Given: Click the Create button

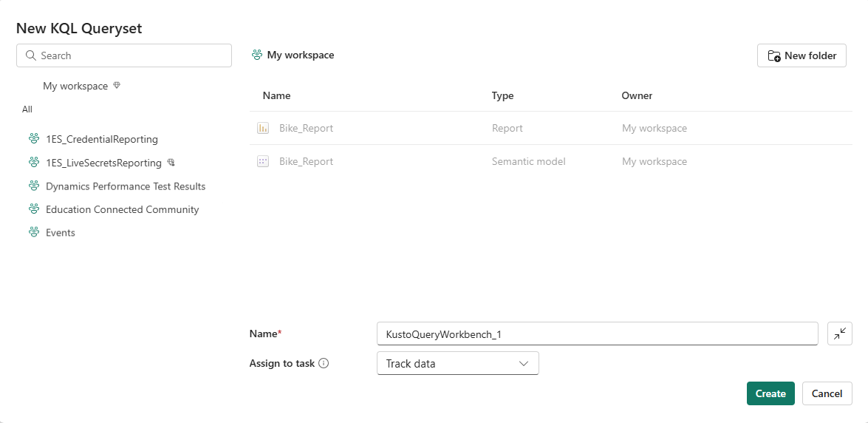Looking at the screenshot, I should 770,393.
